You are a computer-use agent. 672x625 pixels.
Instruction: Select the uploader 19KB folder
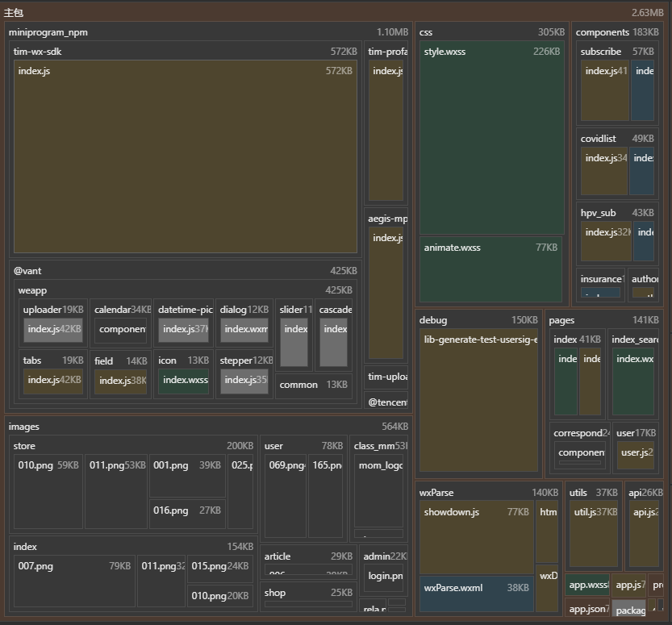tap(53, 323)
